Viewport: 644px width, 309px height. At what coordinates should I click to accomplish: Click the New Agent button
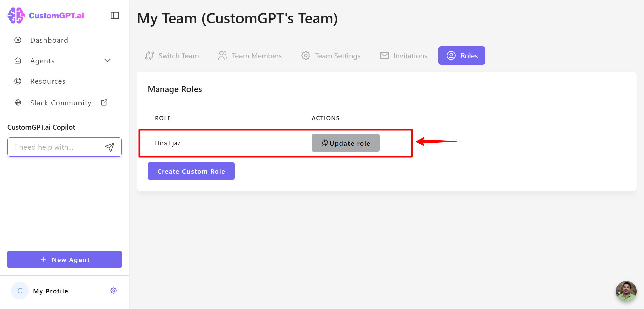tap(64, 259)
